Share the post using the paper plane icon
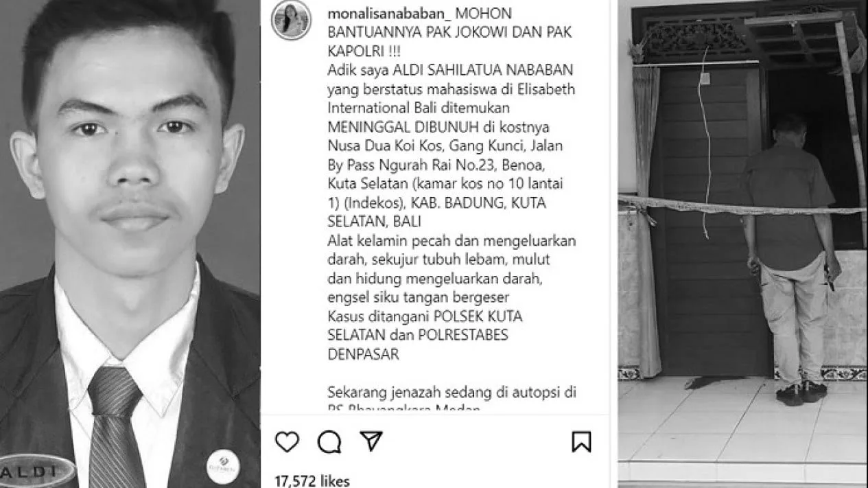Viewport: 868px width, 488px height. tap(371, 441)
